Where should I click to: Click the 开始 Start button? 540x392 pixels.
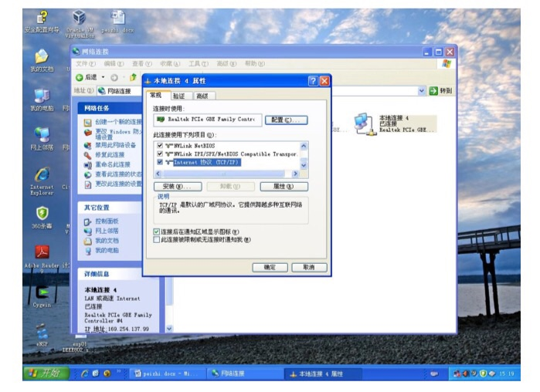pos(46,373)
